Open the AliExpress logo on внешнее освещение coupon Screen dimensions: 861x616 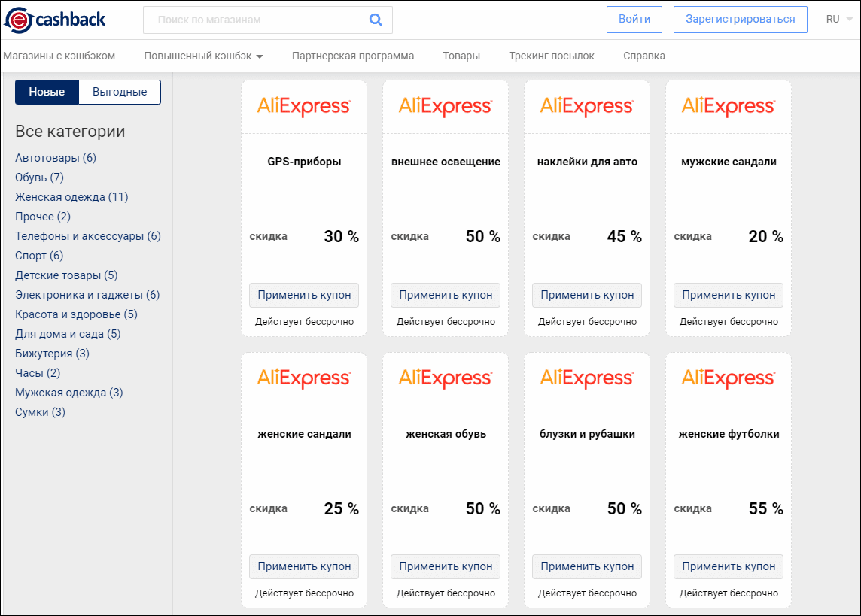(x=446, y=106)
